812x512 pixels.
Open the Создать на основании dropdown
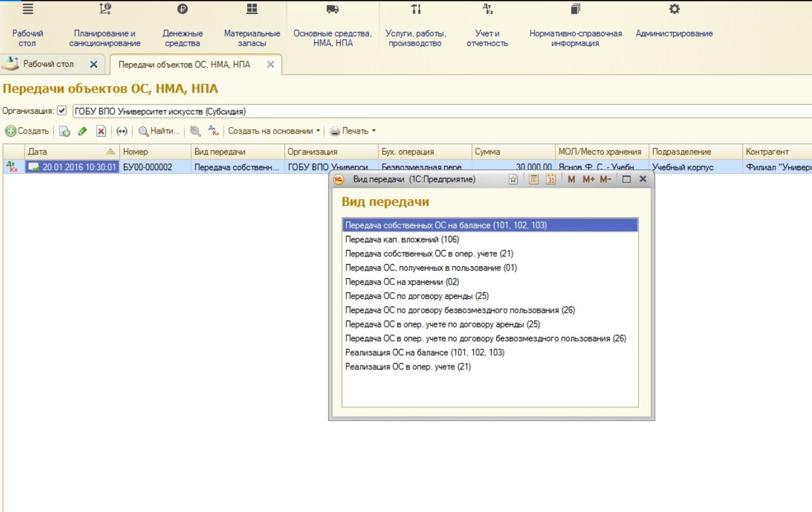(274, 131)
